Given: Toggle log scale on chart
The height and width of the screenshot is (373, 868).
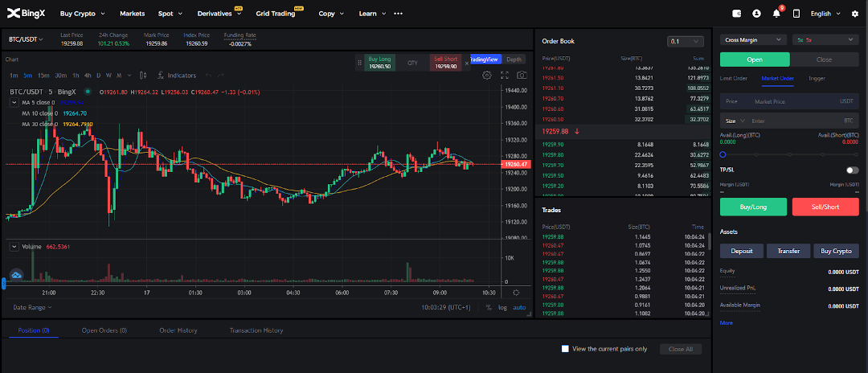Looking at the screenshot, I should pos(502,307).
